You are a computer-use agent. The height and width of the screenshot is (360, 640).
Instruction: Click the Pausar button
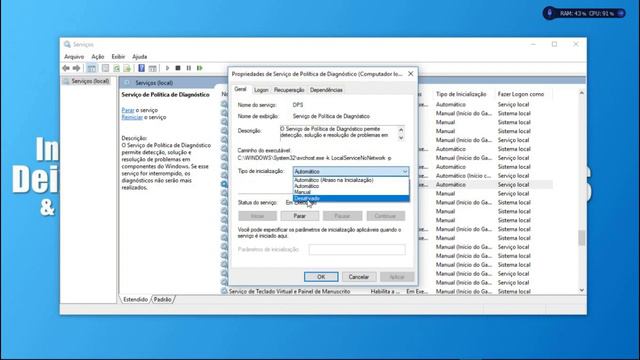[342, 216]
